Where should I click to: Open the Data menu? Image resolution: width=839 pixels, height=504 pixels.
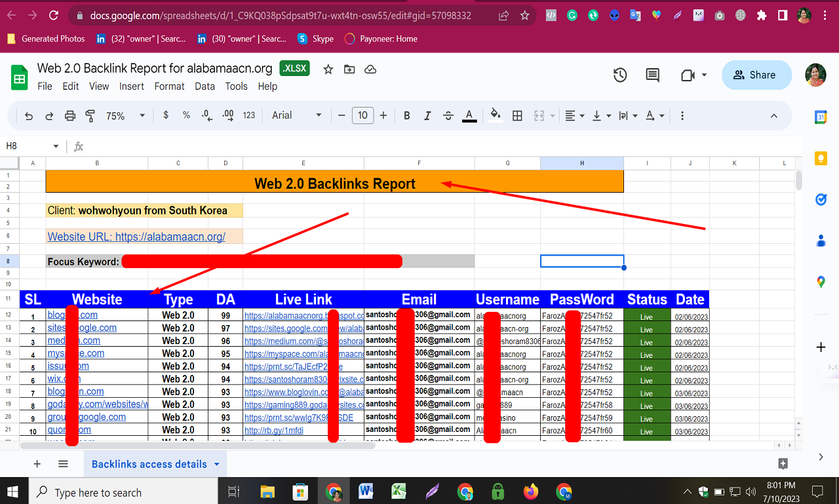tap(205, 86)
